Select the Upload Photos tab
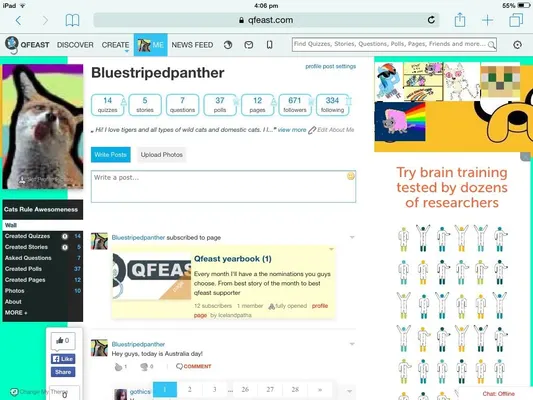Screen dimensions: 533x400 click(x=161, y=155)
